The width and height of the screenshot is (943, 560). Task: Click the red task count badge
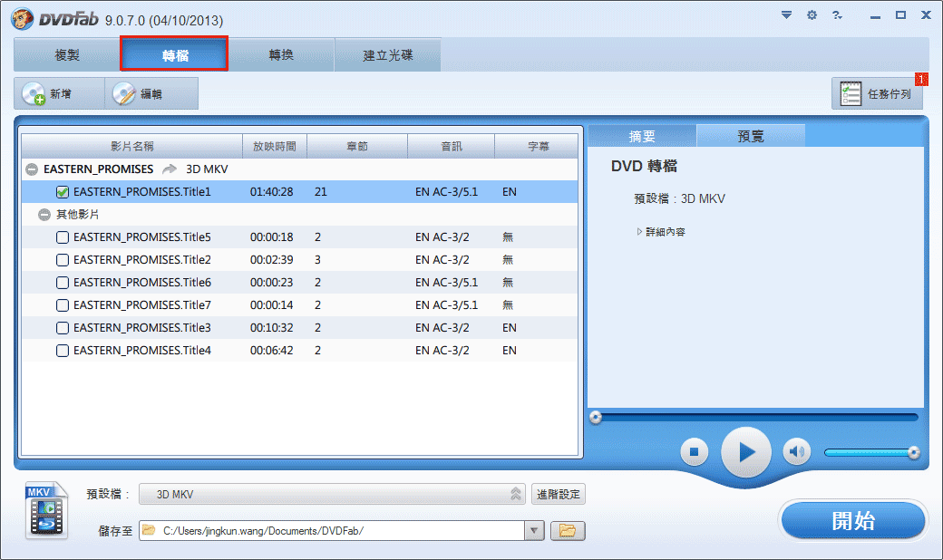[x=920, y=80]
